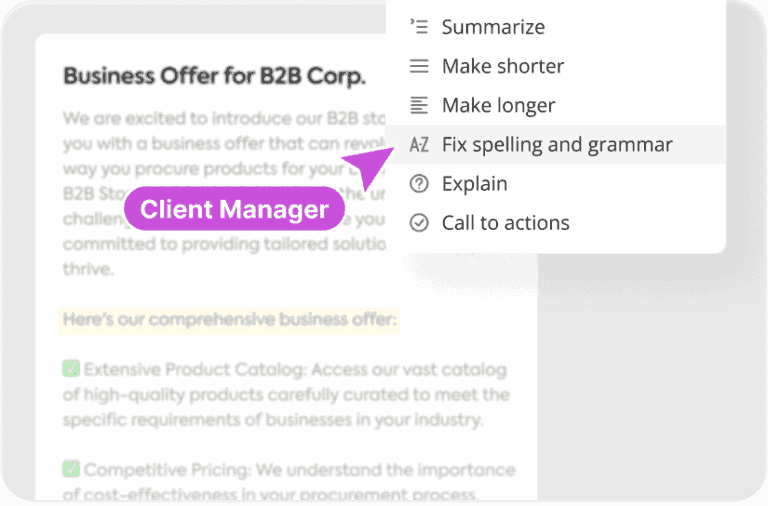Toggle the Competitive Pricing checkbox
The image size is (768, 506).
[x=71, y=468]
